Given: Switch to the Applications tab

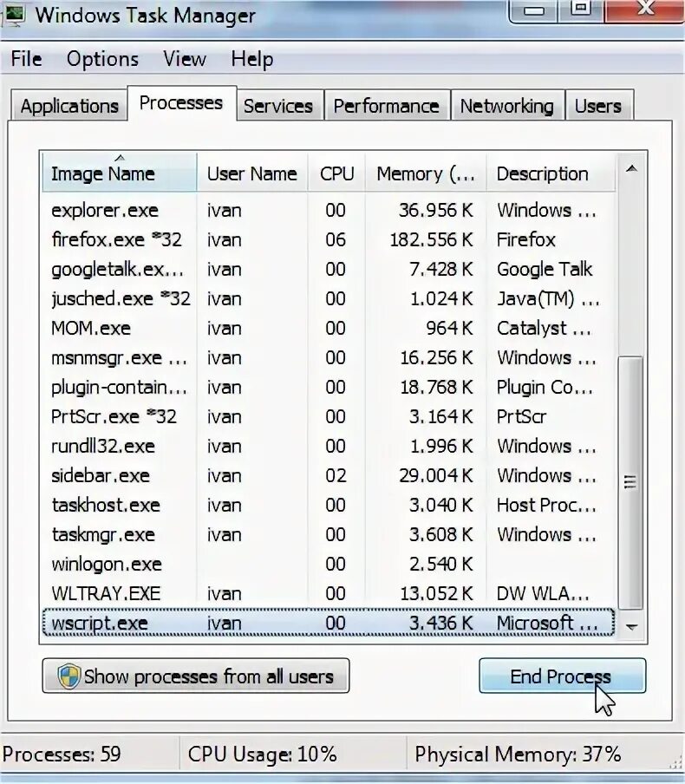Looking at the screenshot, I should [69, 106].
